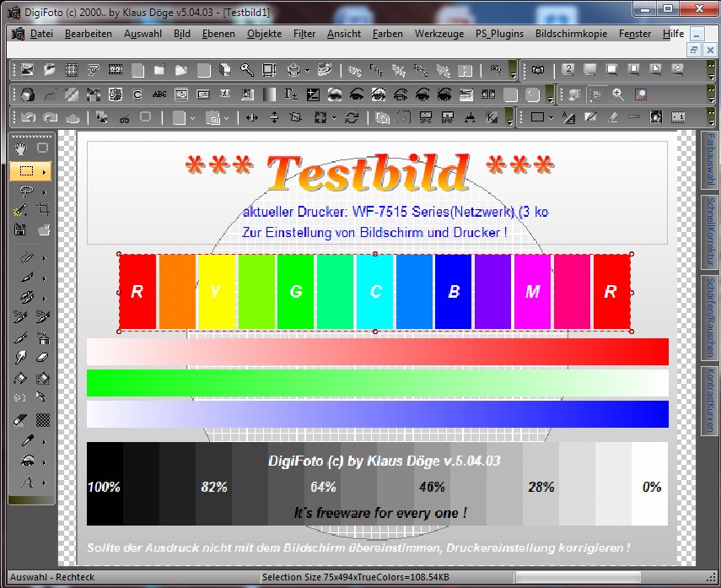Select the Eyedropper color picker tool
The image size is (721, 588).
point(27,442)
